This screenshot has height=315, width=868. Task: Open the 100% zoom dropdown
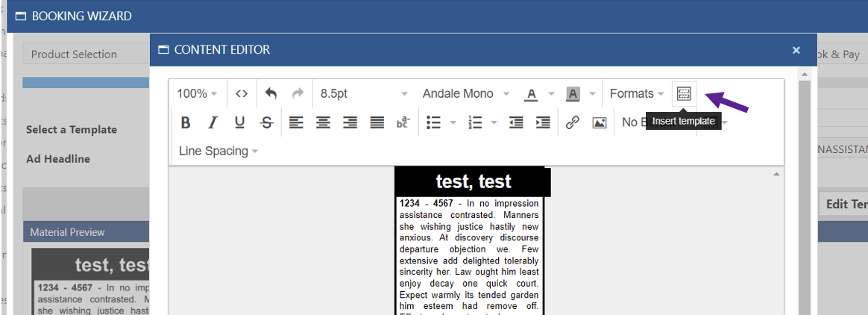tap(198, 93)
